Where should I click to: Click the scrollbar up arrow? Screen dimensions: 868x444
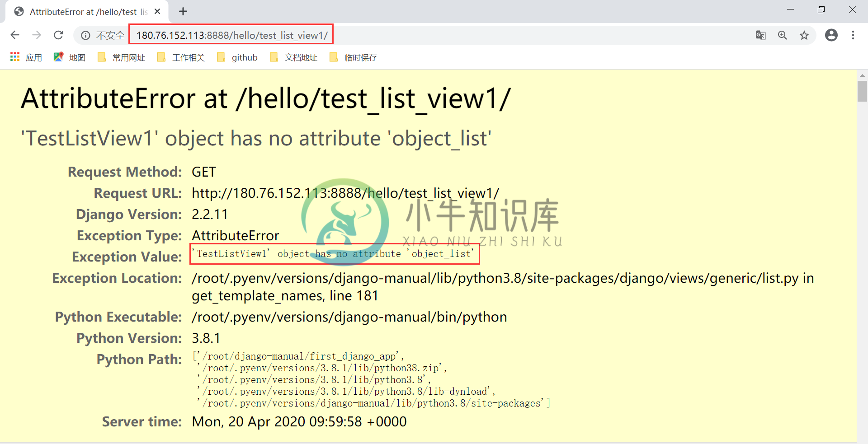pos(862,75)
